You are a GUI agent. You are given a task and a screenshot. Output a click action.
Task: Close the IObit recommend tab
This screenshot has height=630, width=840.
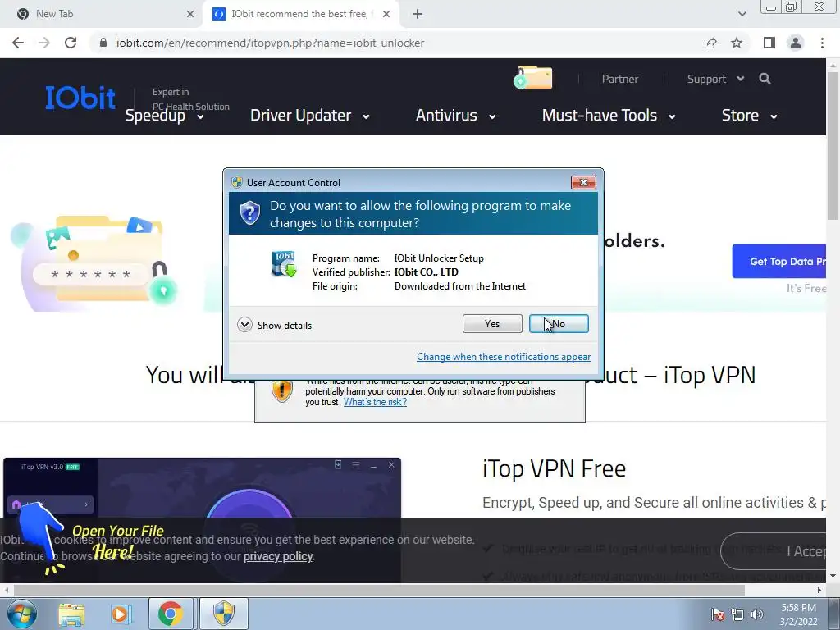(386, 14)
